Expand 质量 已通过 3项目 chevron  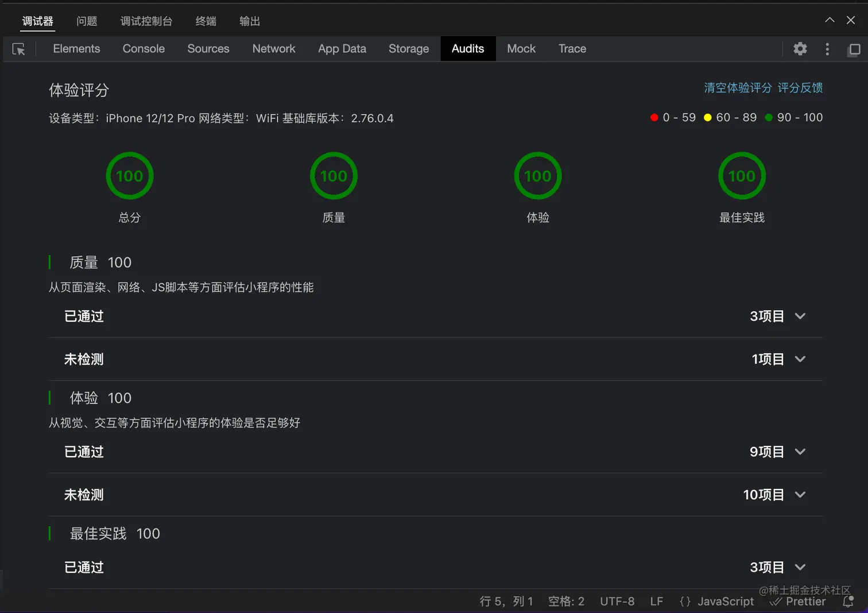click(800, 316)
